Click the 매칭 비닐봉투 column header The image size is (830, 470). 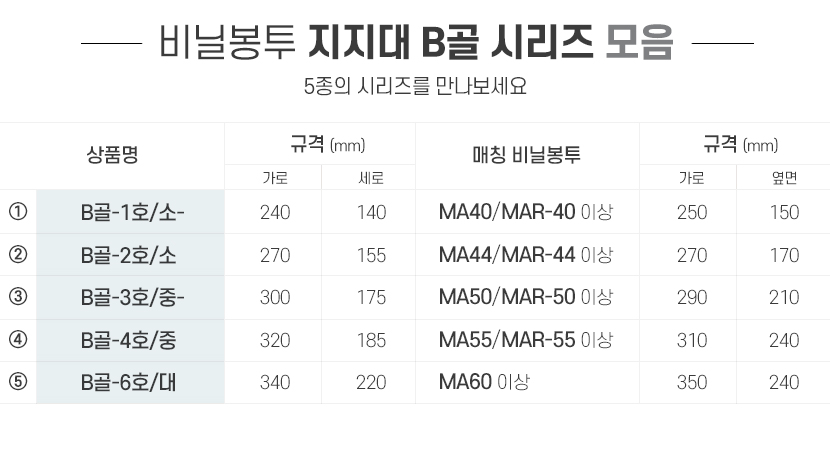click(527, 155)
